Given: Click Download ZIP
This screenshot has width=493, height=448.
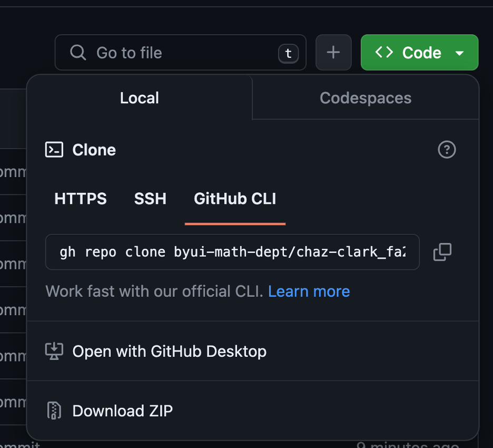Looking at the screenshot, I should coord(122,411).
